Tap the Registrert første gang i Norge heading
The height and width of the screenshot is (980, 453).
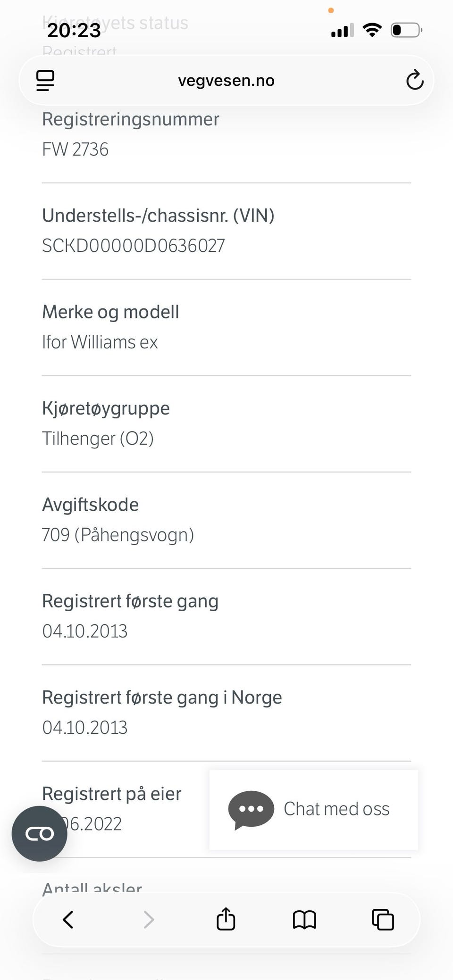coord(162,698)
